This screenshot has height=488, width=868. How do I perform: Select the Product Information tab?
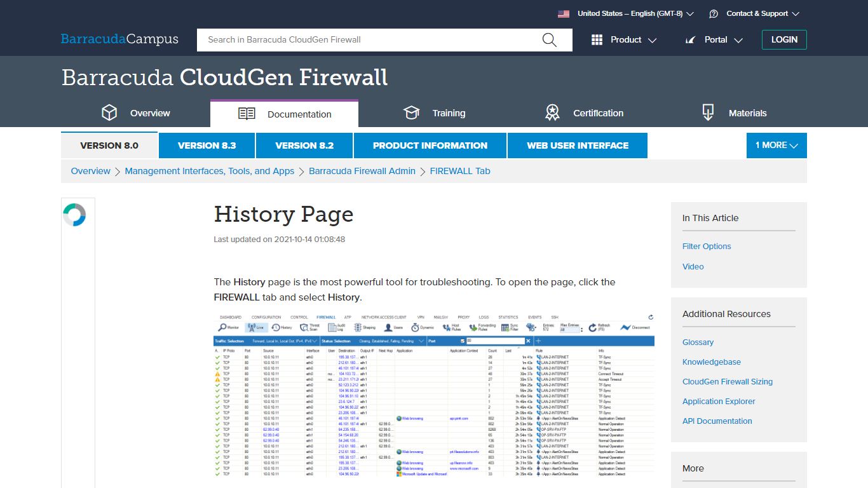tap(430, 146)
